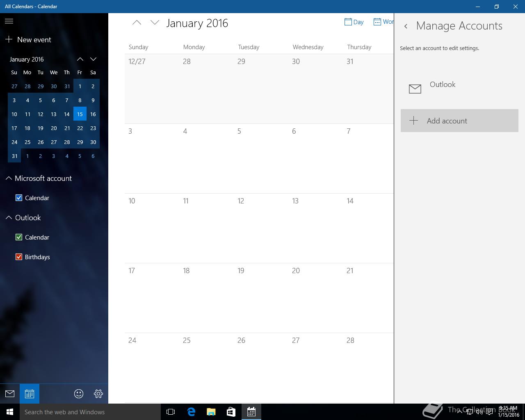
Task: Open Action Center notifications icon
Action: pos(489,412)
